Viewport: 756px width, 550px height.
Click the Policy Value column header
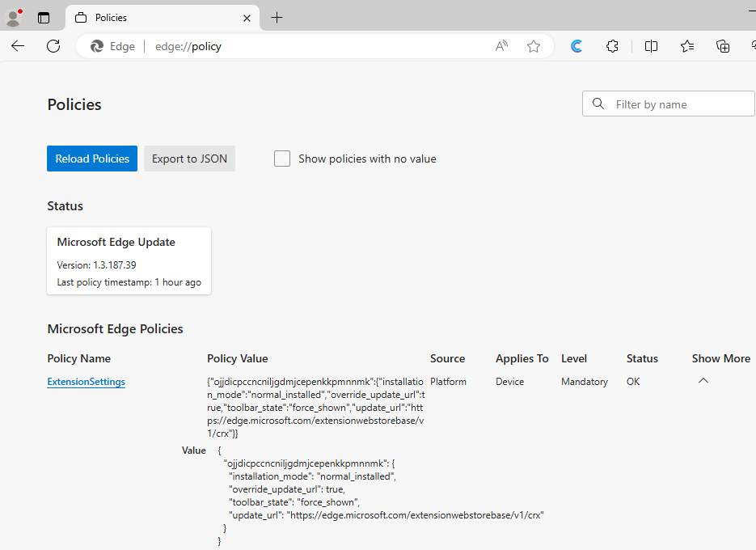tap(237, 358)
